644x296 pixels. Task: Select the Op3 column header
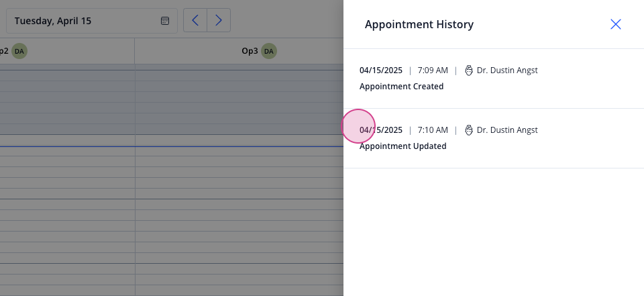pos(239,52)
